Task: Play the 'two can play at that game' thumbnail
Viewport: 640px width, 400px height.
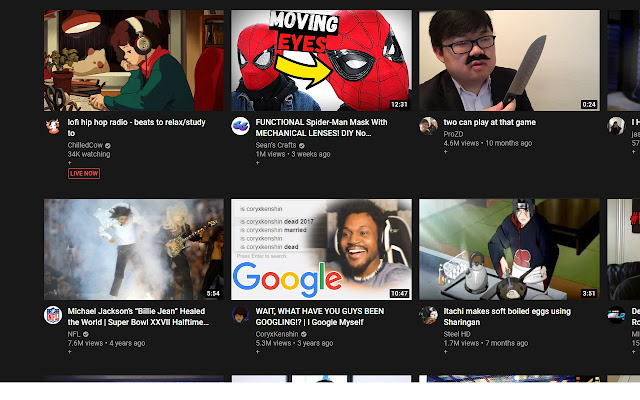Action: pyautogui.click(x=509, y=60)
